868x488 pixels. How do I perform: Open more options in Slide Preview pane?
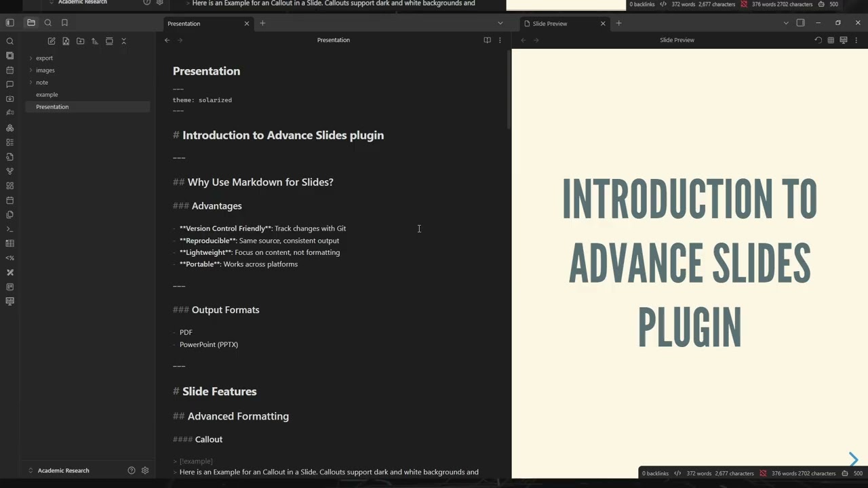(856, 40)
